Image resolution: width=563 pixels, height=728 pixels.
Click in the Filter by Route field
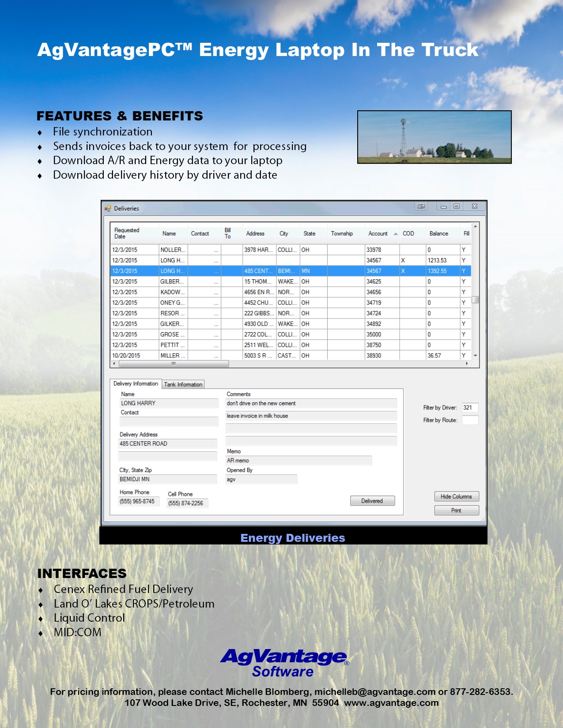click(x=470, y=420)
